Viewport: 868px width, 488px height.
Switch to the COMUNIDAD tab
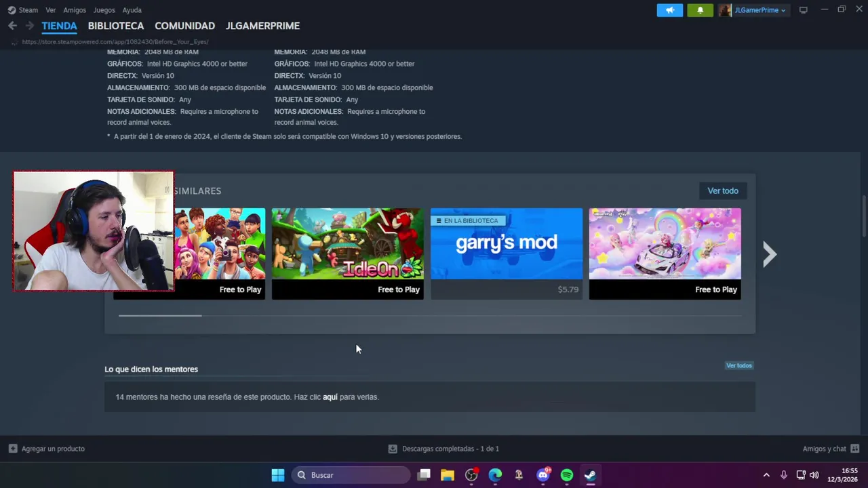point(184,26)
